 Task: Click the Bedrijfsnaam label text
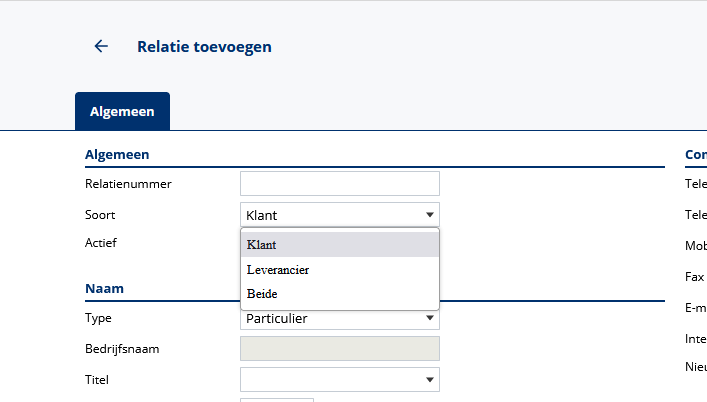[x=123, y=349]
